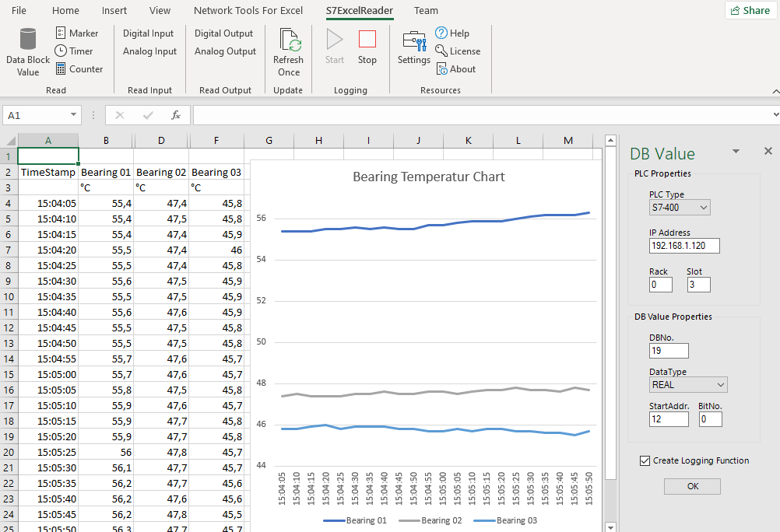Image resolution: width=780 pixels, height=532 pixels.
Task: Click the DBNo. input field
Action: (669, 351)
